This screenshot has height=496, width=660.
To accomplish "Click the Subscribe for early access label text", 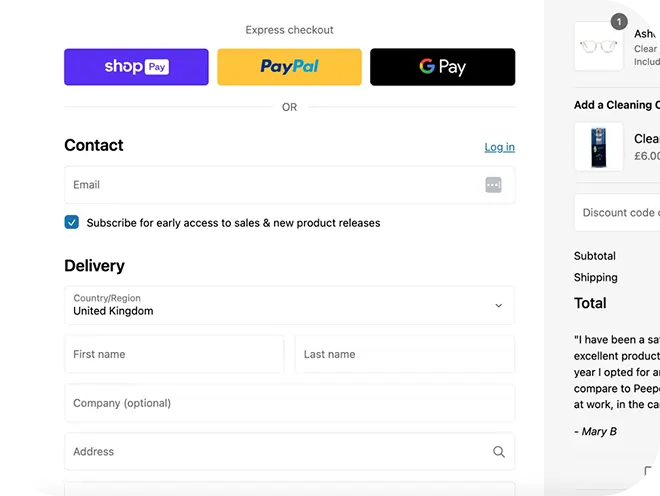I will pyautogui.click(x=233, y=223).
